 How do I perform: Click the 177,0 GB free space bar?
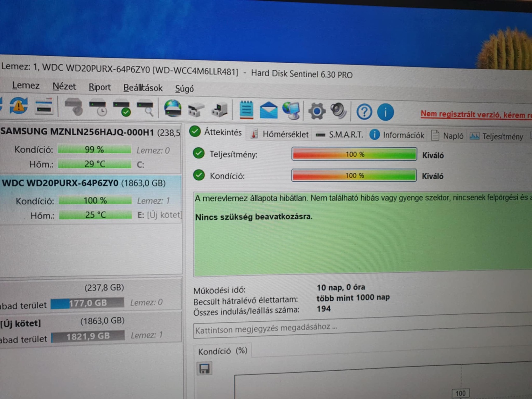coord(87,303)
